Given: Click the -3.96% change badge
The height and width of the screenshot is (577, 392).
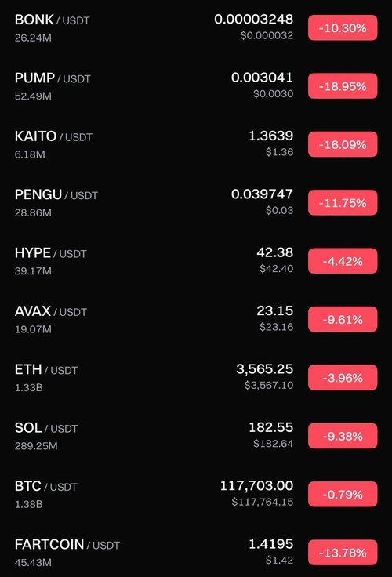Looking at the screenshot, I should 343,378.
